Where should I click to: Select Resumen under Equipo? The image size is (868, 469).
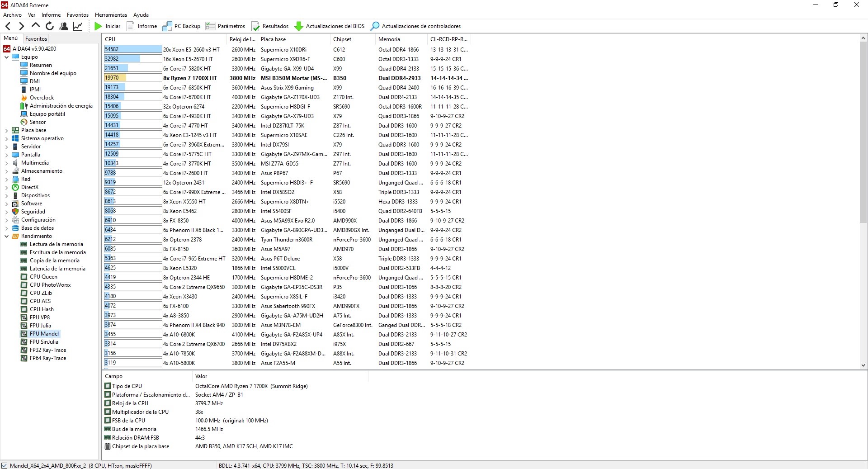pyautogui.click(x=41, y=65)
